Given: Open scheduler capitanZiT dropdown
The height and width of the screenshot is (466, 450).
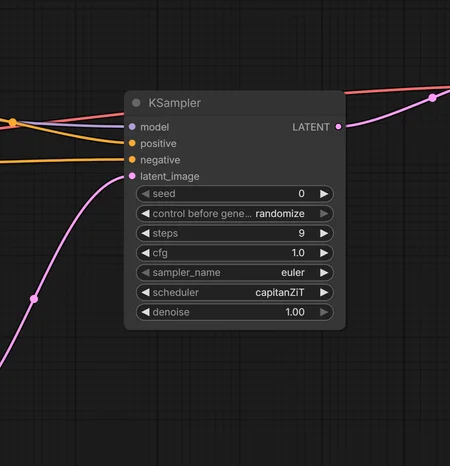Looking at the screenshot, I should (235, 292).
